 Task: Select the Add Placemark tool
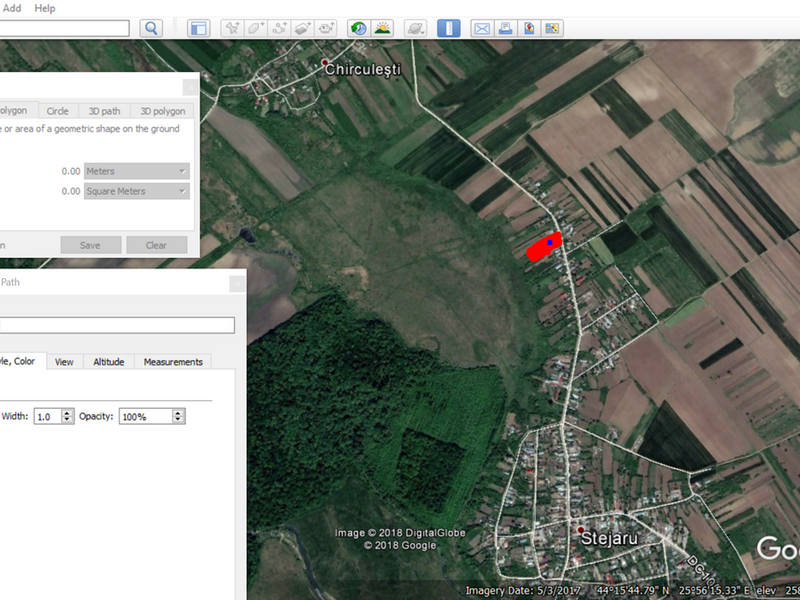coord(232,28)
